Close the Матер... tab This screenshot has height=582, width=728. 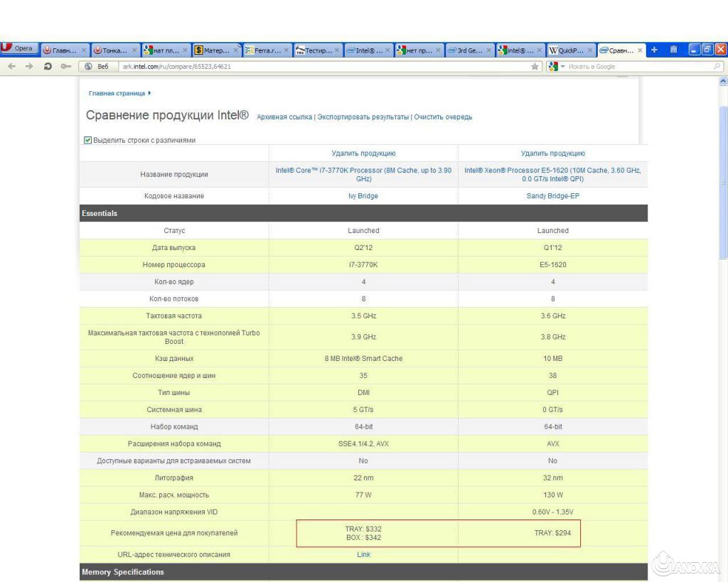click(x=235, y=50)
